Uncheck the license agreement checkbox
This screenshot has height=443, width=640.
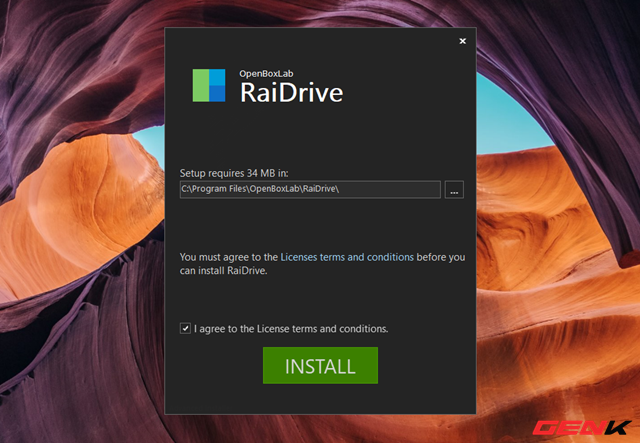pyautogui.click(x=185, y=328)
